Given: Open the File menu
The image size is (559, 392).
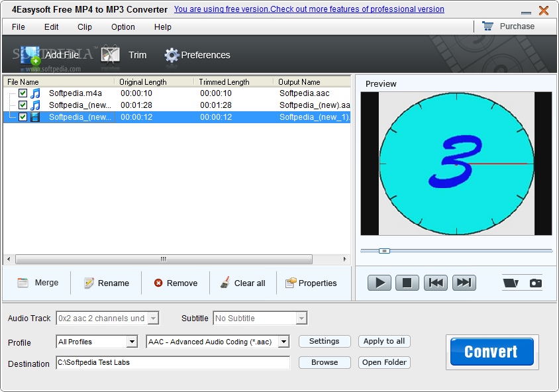Looking at the screenshot, I should pos(18,26).
